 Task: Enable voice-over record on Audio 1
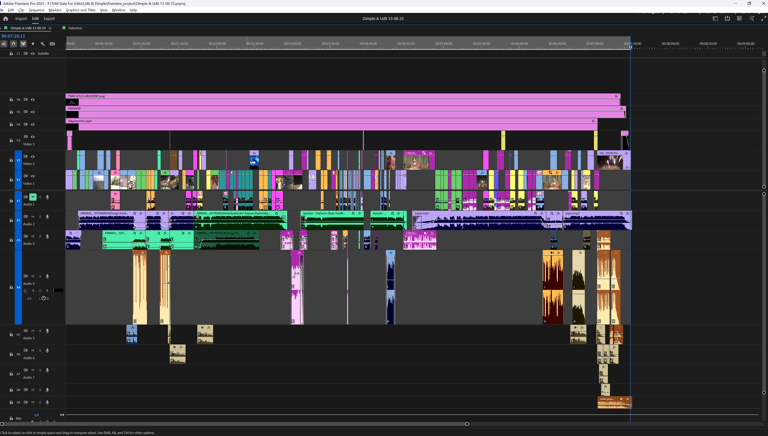[x=48, y=197]
